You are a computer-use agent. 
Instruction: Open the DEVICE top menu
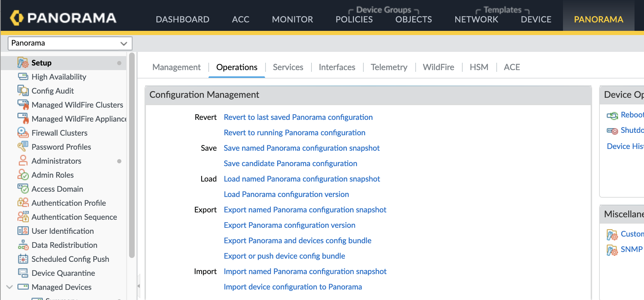click(x=536, y=19)
